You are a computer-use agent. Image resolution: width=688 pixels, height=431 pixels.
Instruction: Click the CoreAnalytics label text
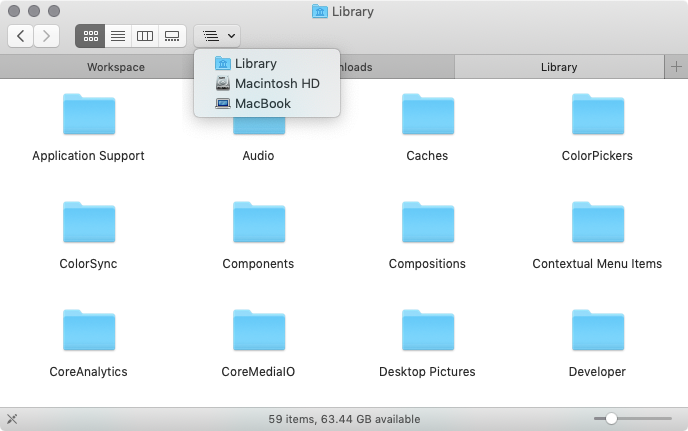click(x=88, y=372)
